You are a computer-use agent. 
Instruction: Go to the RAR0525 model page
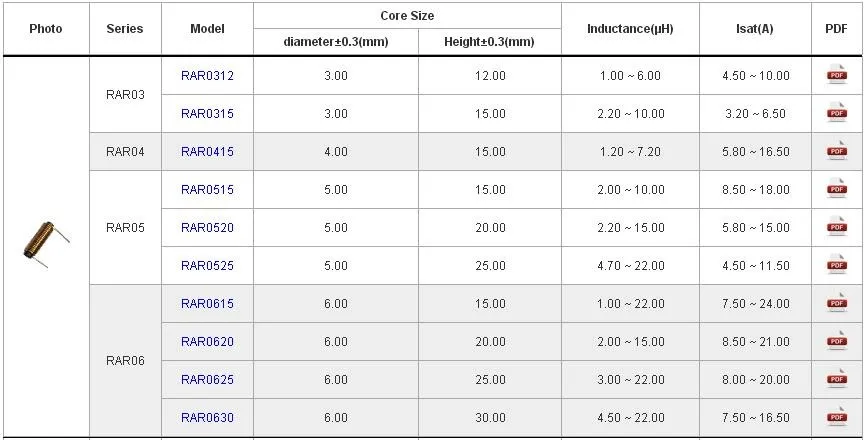coord(207,266)
